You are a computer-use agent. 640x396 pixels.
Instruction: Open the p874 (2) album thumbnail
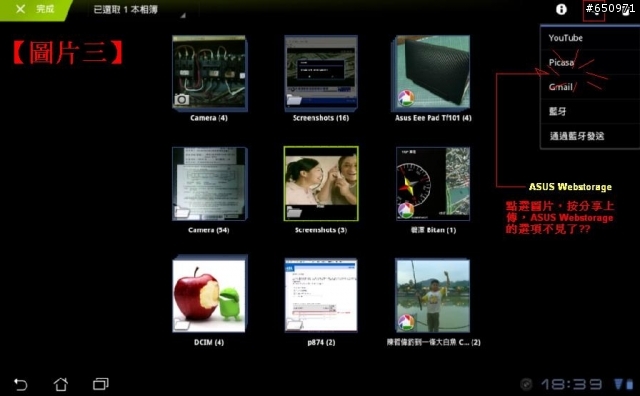[x=321, y=295]
